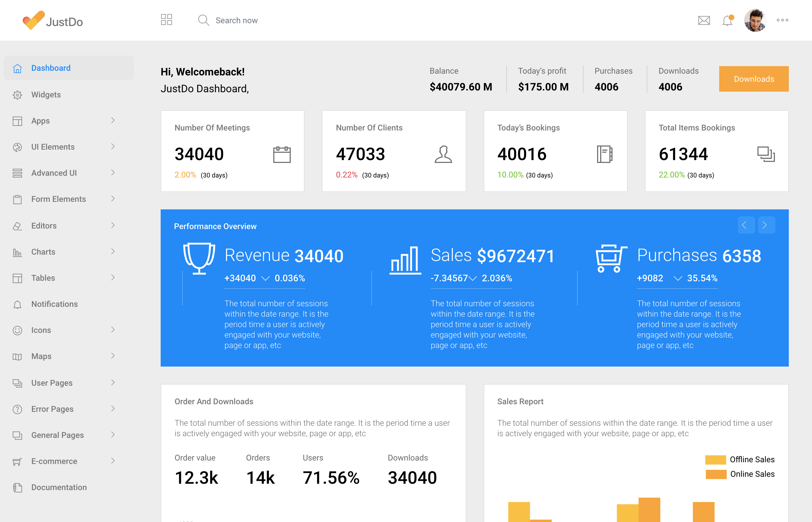Click the three-dot more options button
This screenshot has width=812, height=522.
point(782,20)
